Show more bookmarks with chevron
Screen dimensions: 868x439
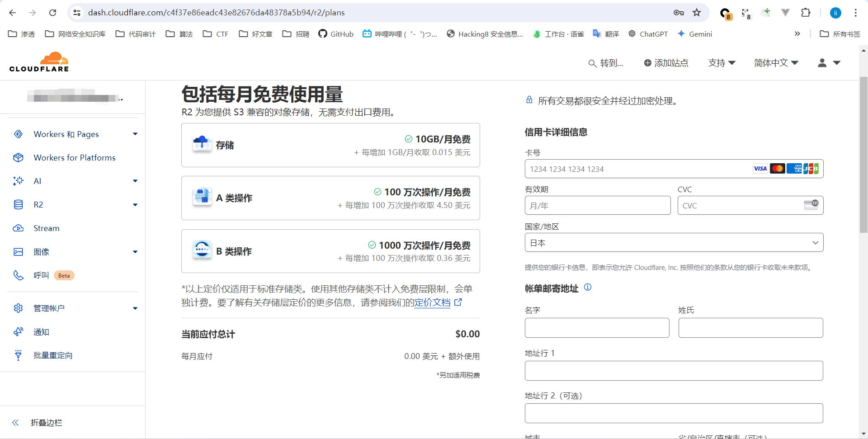[797, 34]
